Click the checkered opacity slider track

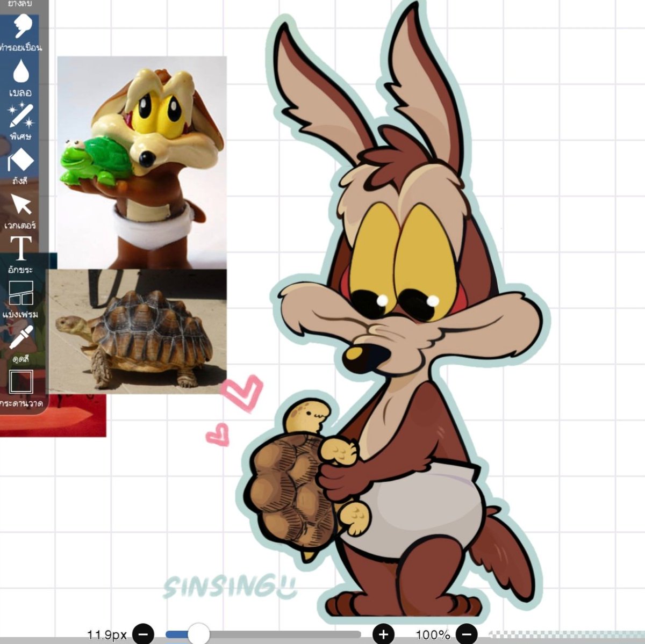567,634
